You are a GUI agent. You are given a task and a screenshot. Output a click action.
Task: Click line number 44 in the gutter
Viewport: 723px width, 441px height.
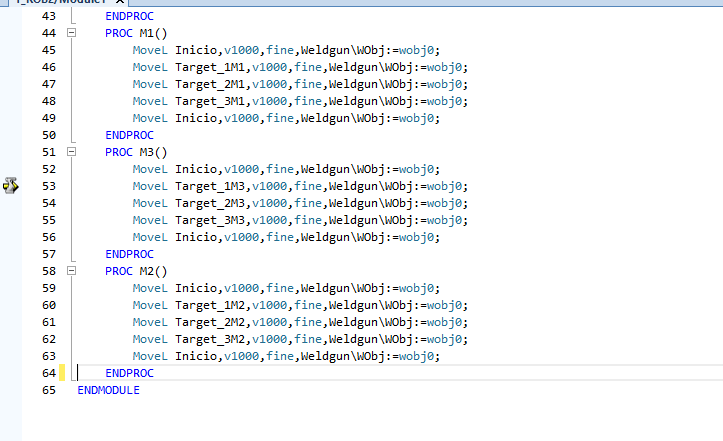[x=49, y=33]
